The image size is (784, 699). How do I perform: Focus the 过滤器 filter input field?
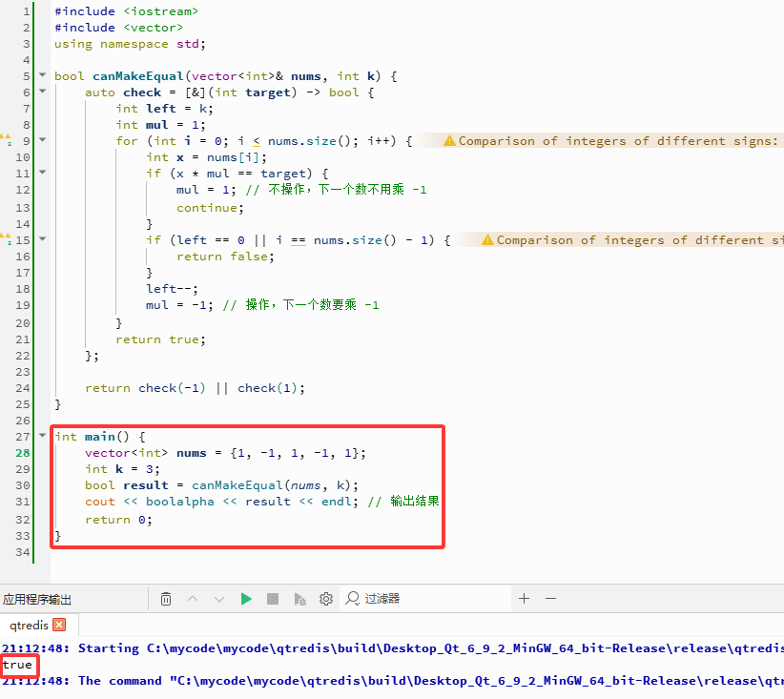point(425,599)
